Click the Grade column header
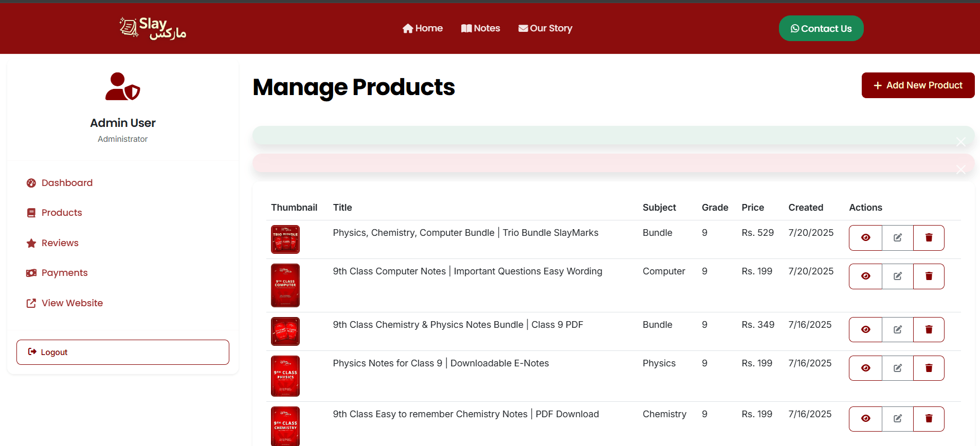This screenshot has width=980, height=446. (x=715, y=208)
